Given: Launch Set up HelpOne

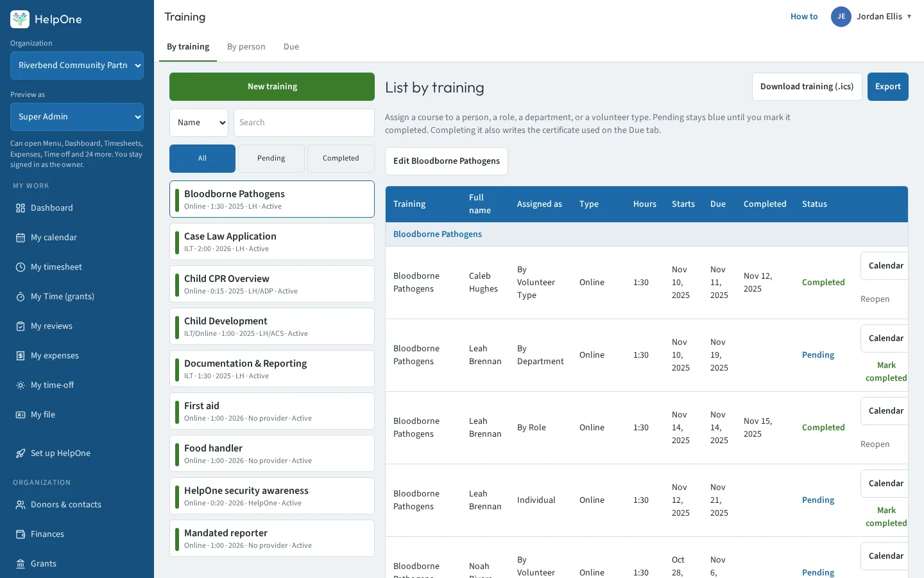Looking at the screenshot, I should click(77, 453).
